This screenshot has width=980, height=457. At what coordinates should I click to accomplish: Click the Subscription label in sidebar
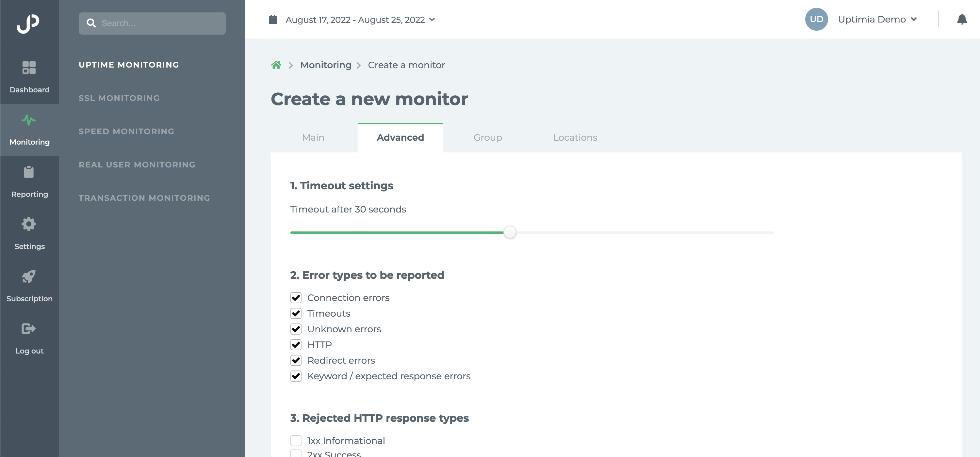(29, 299)
